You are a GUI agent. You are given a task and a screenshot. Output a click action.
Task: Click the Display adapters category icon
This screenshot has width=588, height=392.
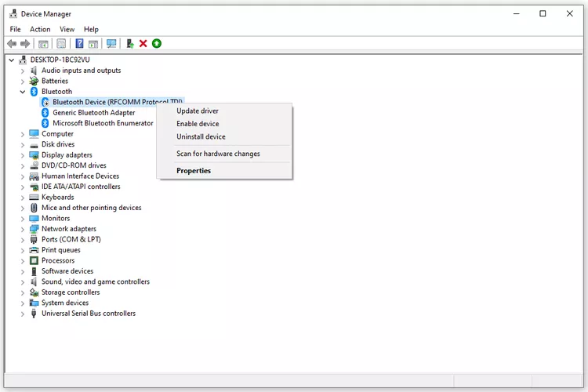[34, 155]
